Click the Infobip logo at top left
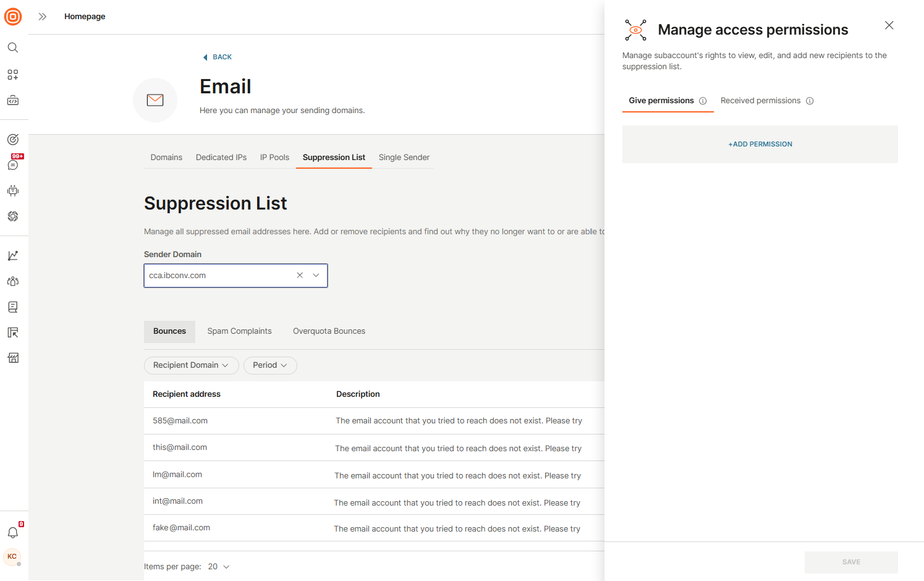924x581 pixels. tap(12, 17)
